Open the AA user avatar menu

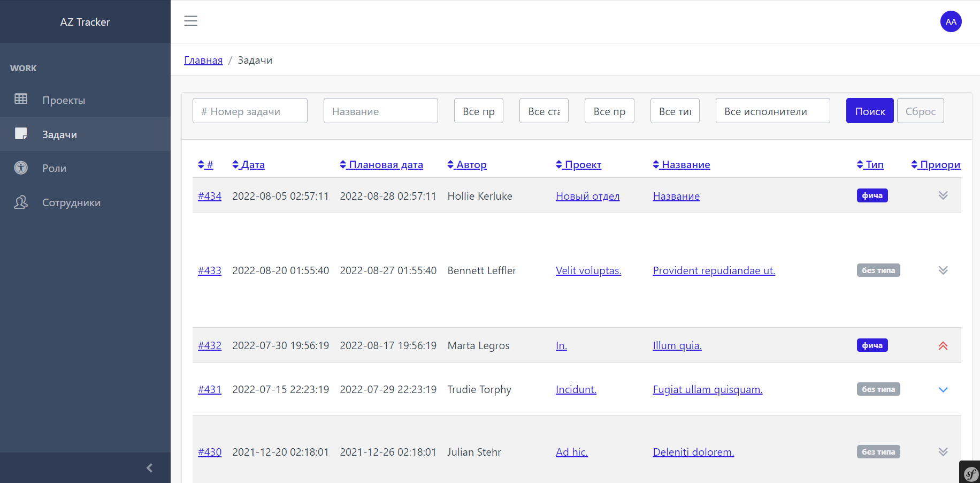click(951, 21)
